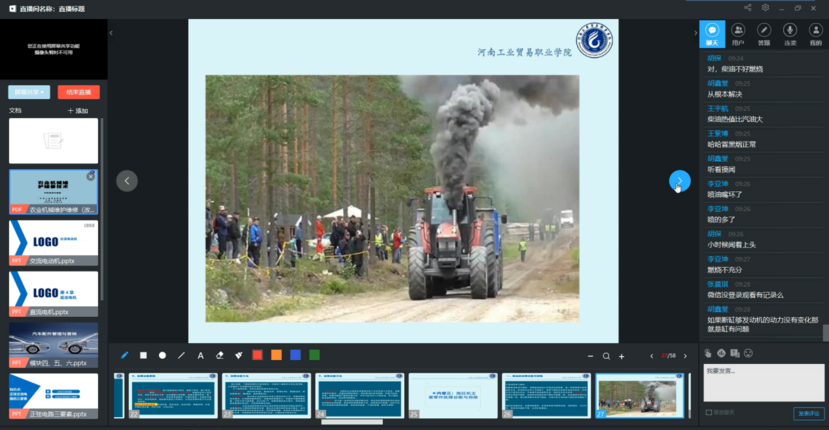Zoom out with the minus icon
The height and width of the screenshot is (430, 829).
(591, 356)
